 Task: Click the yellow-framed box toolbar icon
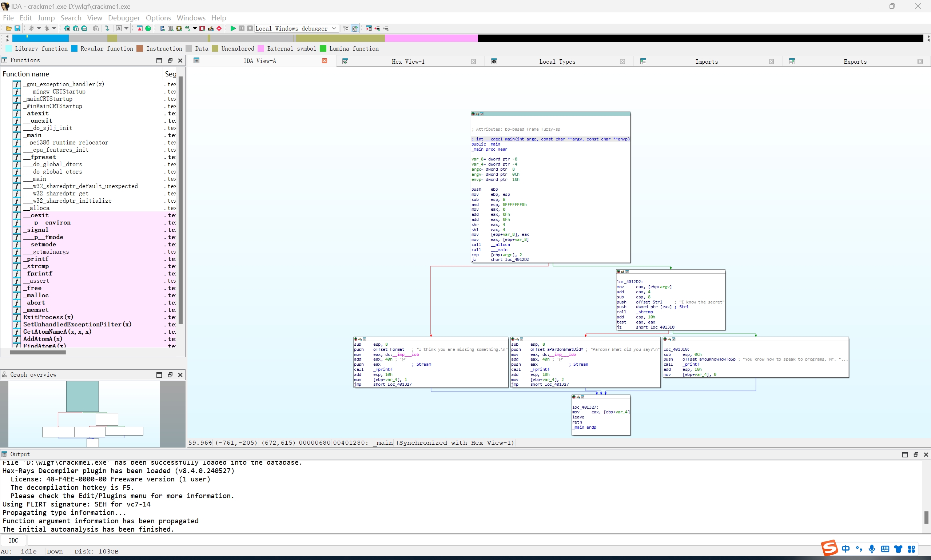point(179,28)
